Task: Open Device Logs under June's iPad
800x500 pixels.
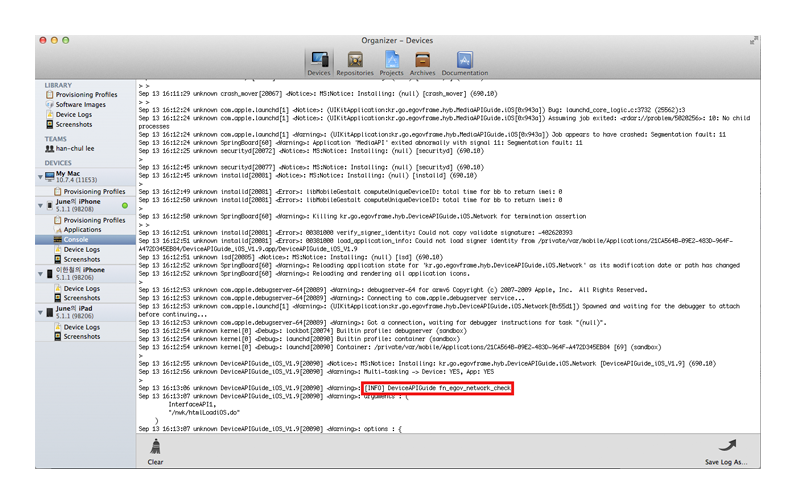Action: pos(82,327)
